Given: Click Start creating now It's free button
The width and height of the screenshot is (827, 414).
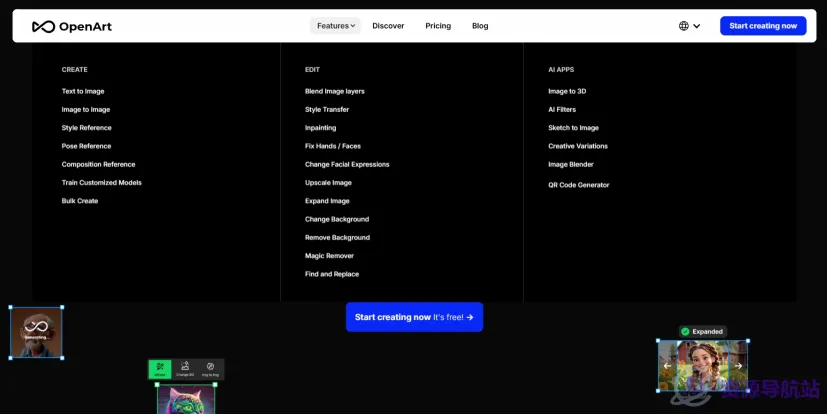Looking at the screenshot, I should (x=415, y=317).
